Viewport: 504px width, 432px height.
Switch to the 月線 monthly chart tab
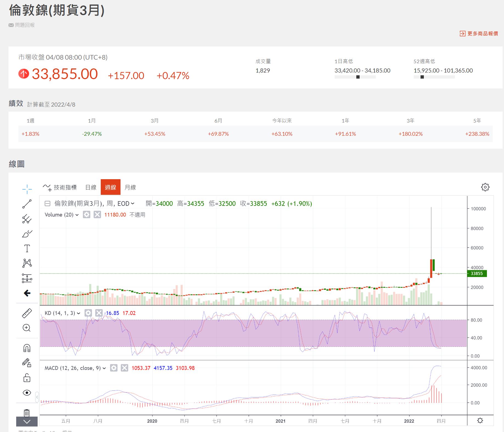(130, 187)
